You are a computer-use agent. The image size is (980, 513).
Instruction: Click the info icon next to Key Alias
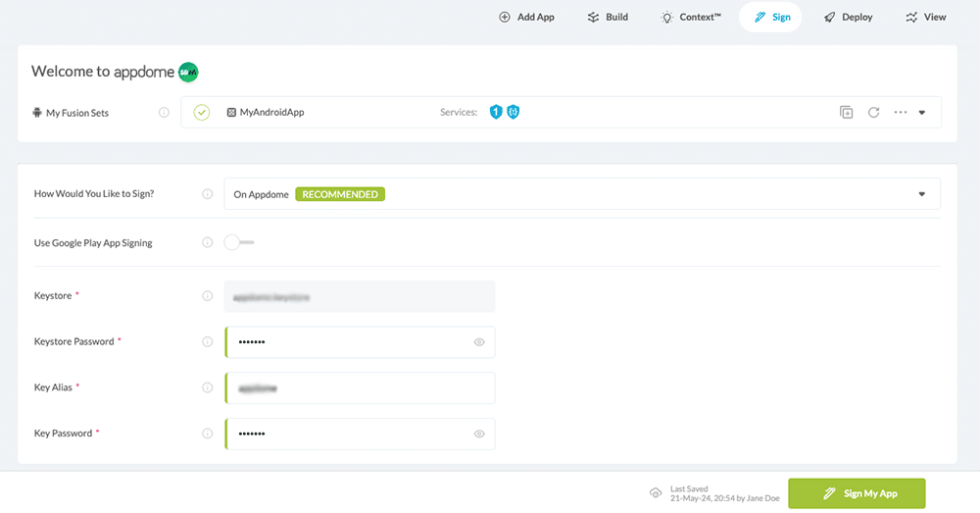pyautogui.click(x=207, y=387)
